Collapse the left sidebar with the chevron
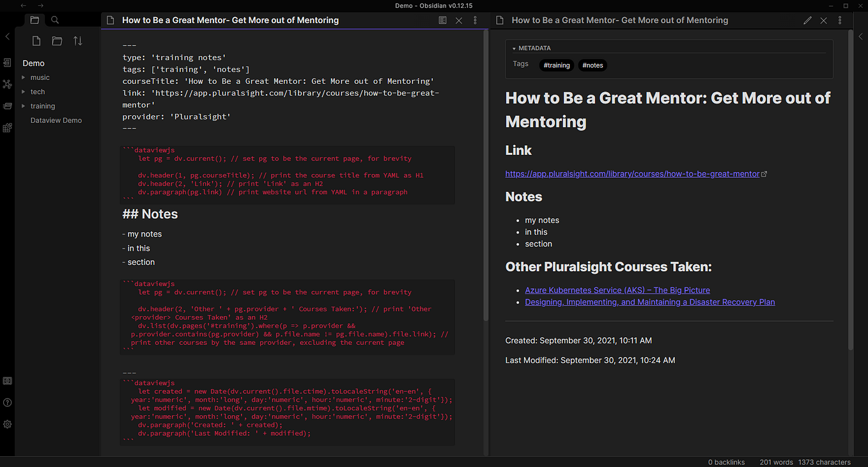The width and height of the screenshot is (868, 467). pos(7,36)
